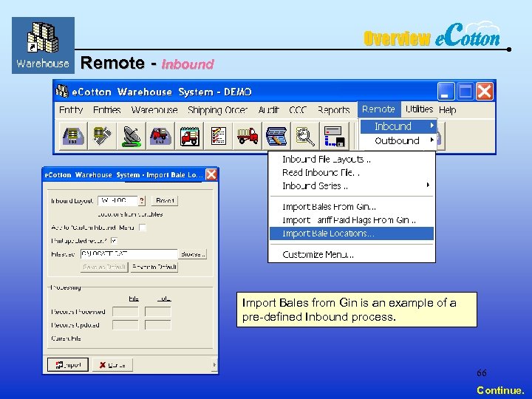532x399 pixels.
Task: Click the truck on tray toolbar icon
Action: point(160,136)
